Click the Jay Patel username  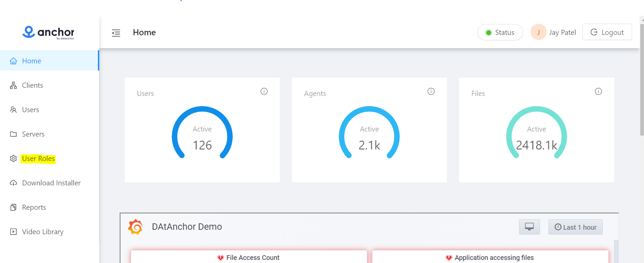(x=562, y=33)
